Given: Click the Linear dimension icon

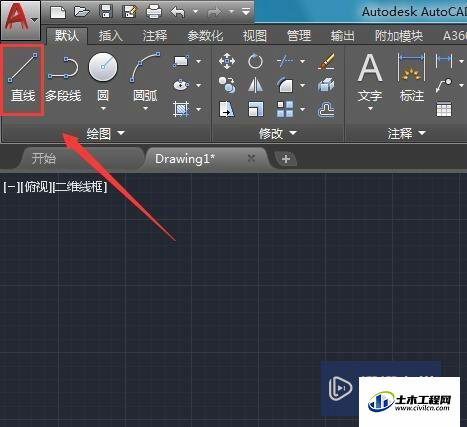Looking at the screenshot, I should tap(444, 61).
